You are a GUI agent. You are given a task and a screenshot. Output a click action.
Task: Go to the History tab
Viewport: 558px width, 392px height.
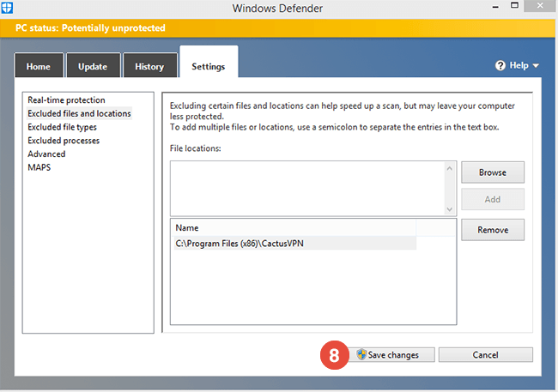(x=149, y=65)
